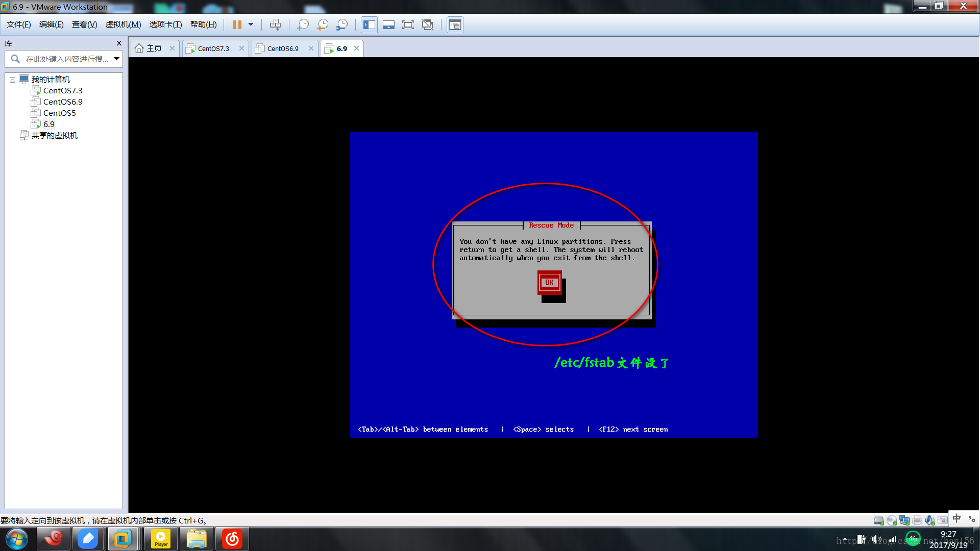
Task: Click the sound card status icon
Action: 930,520
